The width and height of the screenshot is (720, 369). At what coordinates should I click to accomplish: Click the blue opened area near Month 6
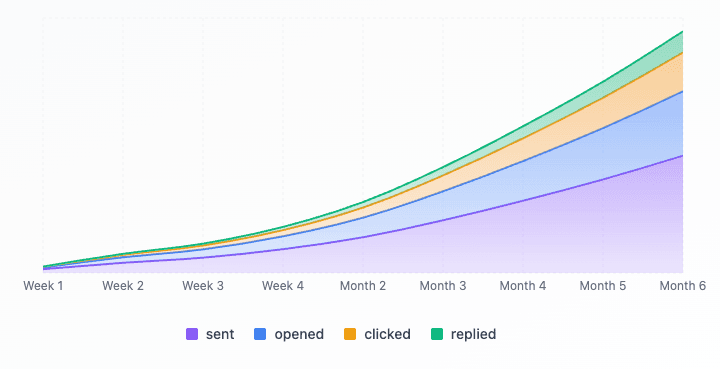click(x=670, y=129)
